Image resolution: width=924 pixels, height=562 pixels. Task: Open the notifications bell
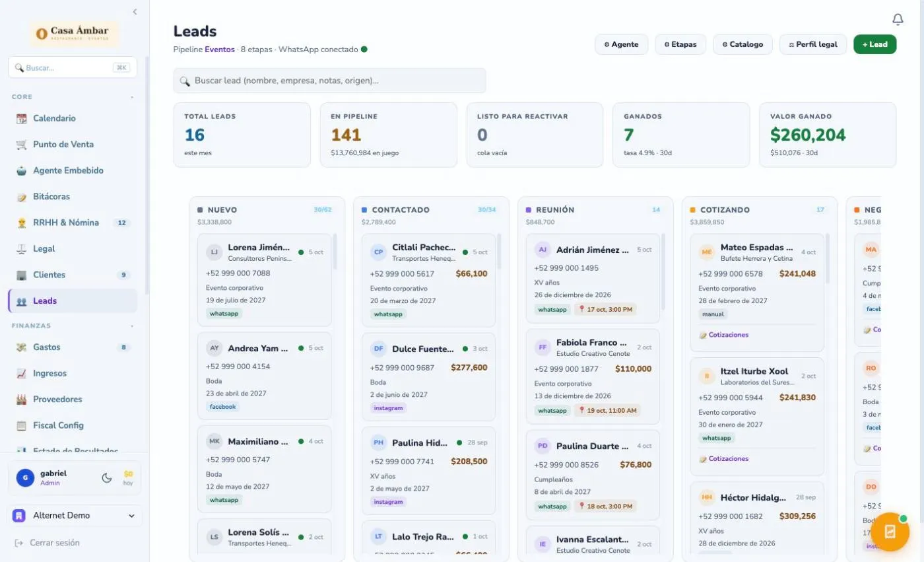point(898,20)
